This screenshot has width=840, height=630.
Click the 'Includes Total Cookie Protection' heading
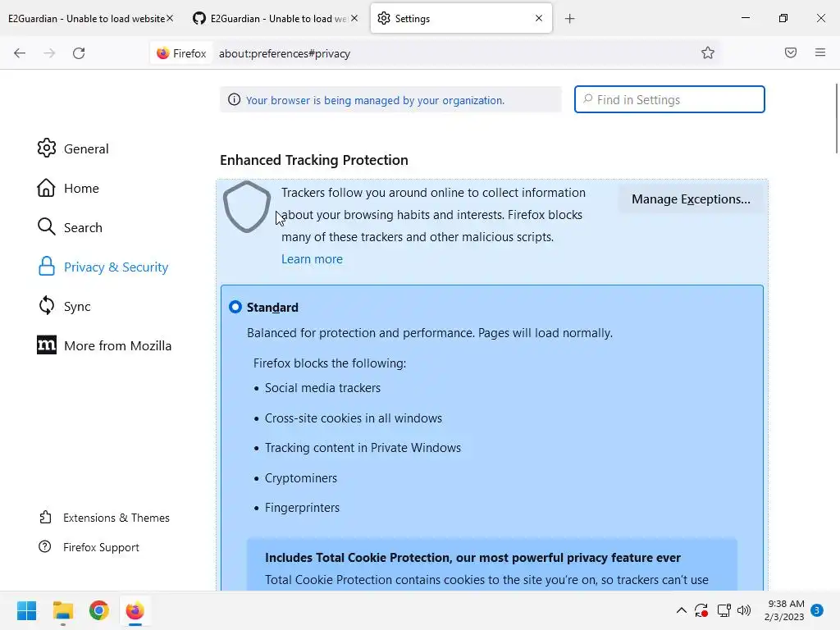[472, 558]
